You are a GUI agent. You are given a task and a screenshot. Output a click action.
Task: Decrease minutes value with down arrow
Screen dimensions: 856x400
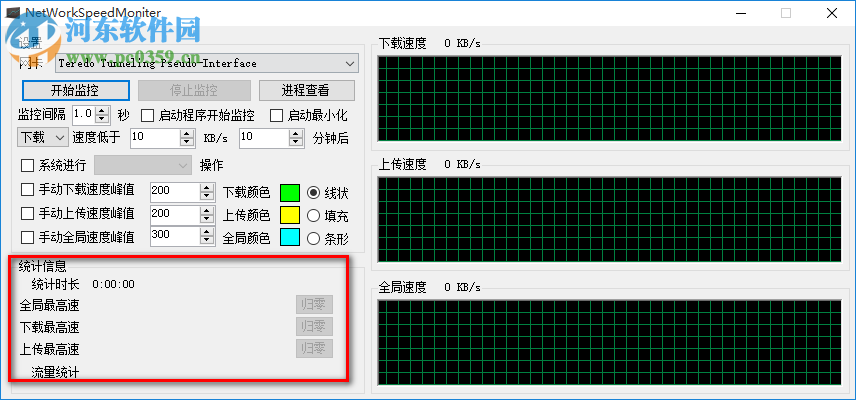(296, 142)
